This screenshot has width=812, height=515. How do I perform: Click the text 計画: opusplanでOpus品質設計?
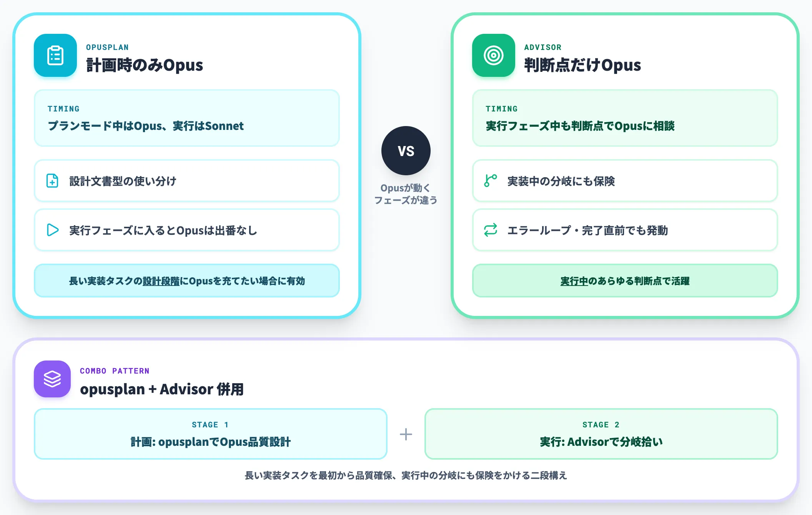(211, 442)
